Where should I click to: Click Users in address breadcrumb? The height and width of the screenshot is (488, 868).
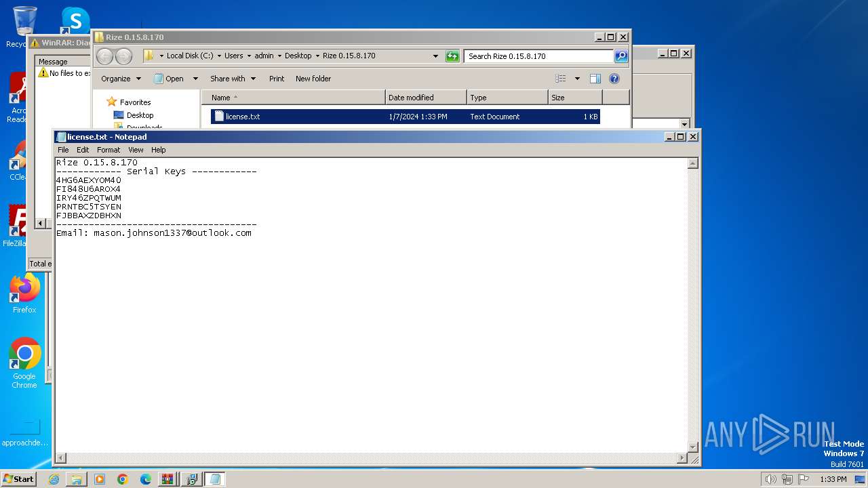point(233,56)
